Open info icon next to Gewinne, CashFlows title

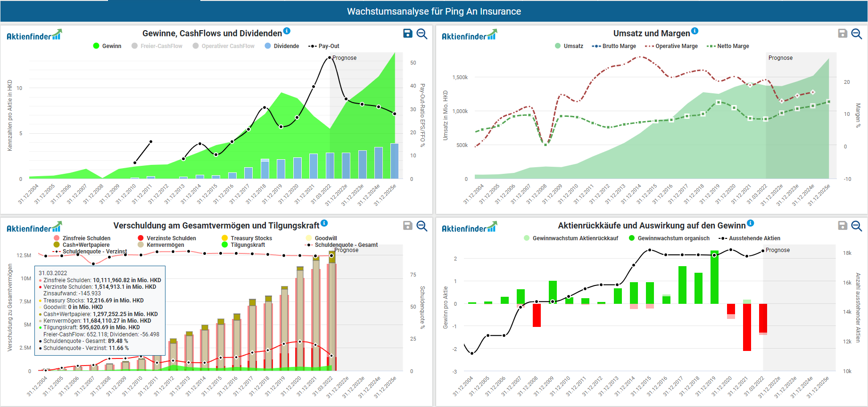pyautogui.click(x=287, y=31)
